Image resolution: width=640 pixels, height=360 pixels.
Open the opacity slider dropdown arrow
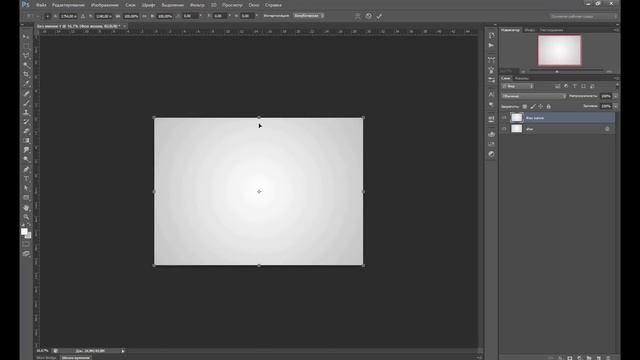pos(616,96)
